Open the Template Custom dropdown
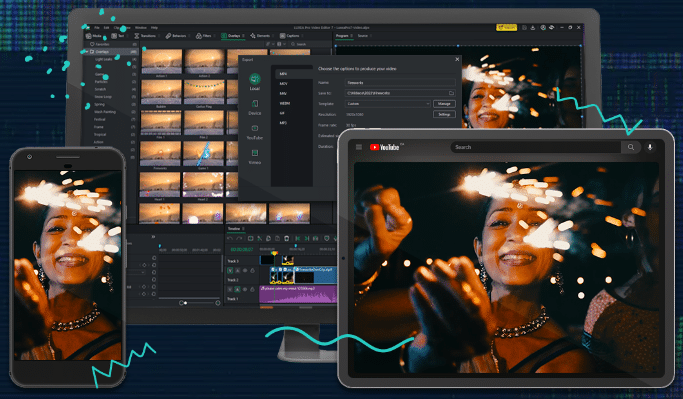This screenshot has width=683, height=399. click(388, 104)
